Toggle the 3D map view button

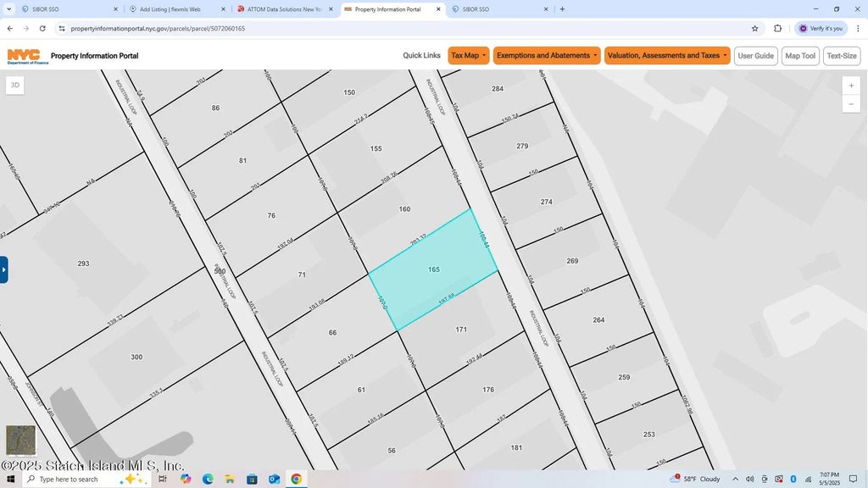pyautogui.click(x=15, y=85)
